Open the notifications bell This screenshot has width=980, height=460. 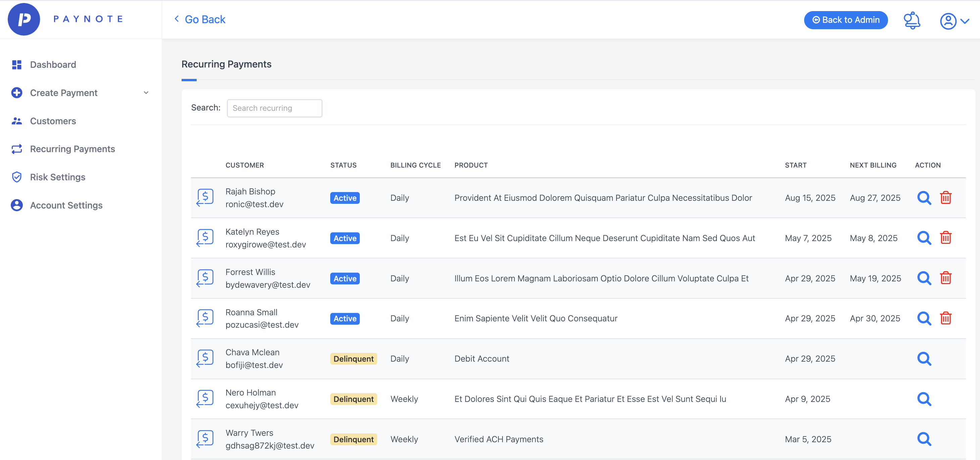[912, 20]
